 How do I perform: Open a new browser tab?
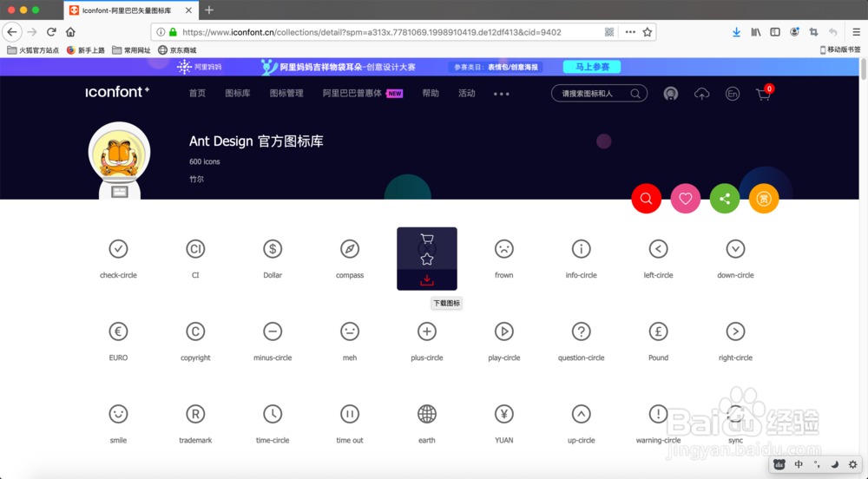click(208, 10)
